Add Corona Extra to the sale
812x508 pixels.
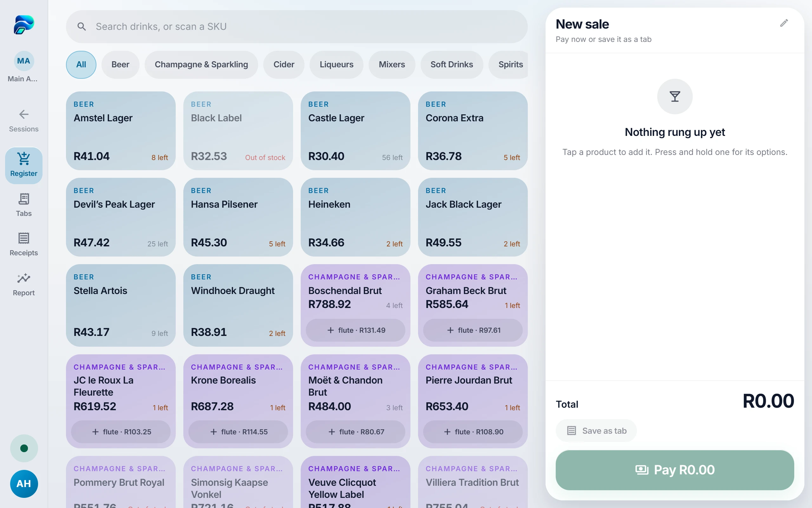[473, 131]
